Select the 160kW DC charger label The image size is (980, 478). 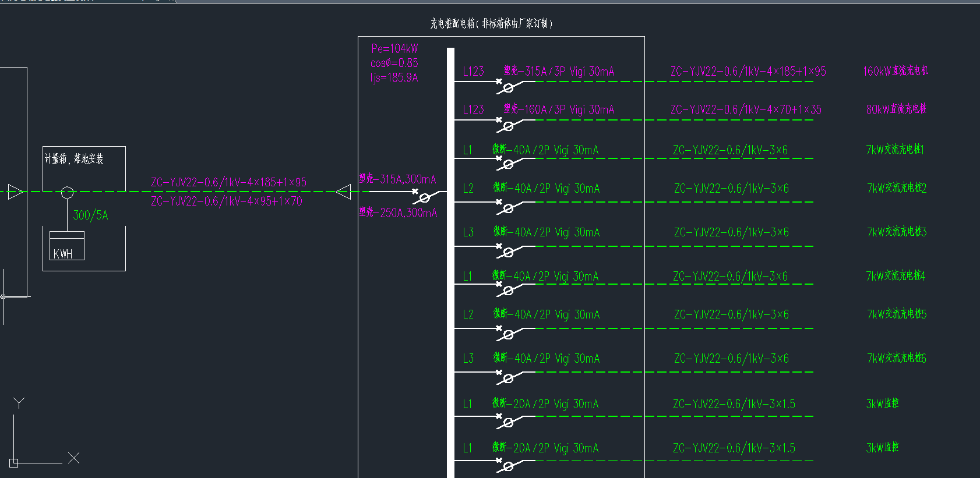click(x=896, y=71)
